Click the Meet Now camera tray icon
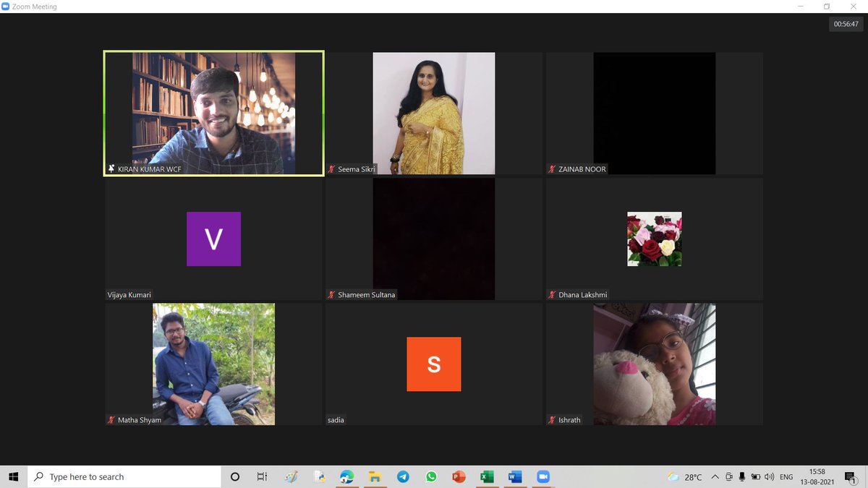Image resolution: width=868 pixels, height=488 pixels. 729,476
